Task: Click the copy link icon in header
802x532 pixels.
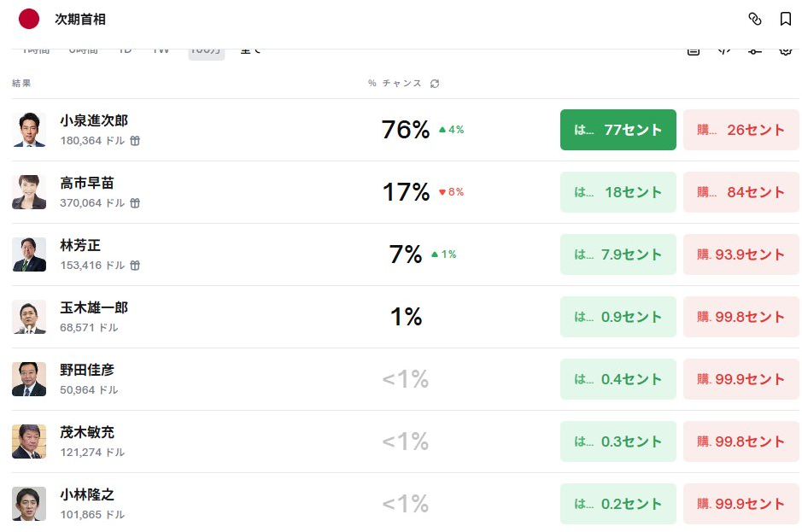Action: [x=754, y=19]
